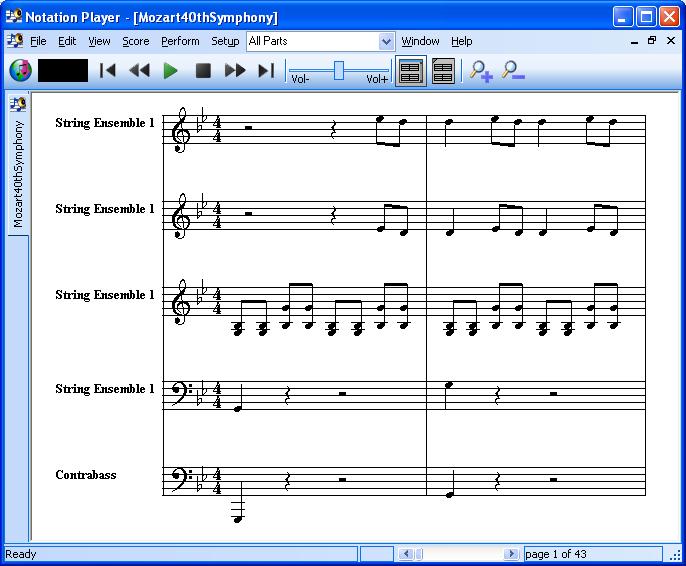The image size is (686, 566).
Task: Click the Notation Player title bar icon
Action: 14,16
